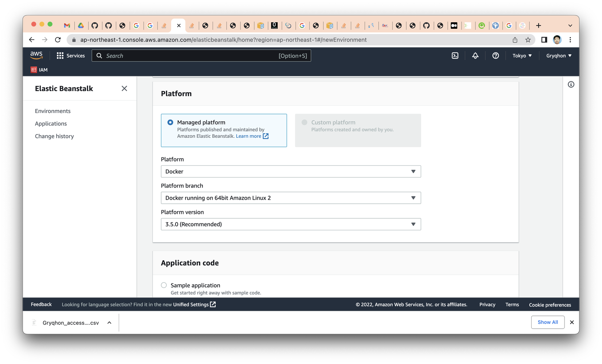Open the info help panel icon
Screen dimensions: 602x364
tap(571, 85)
